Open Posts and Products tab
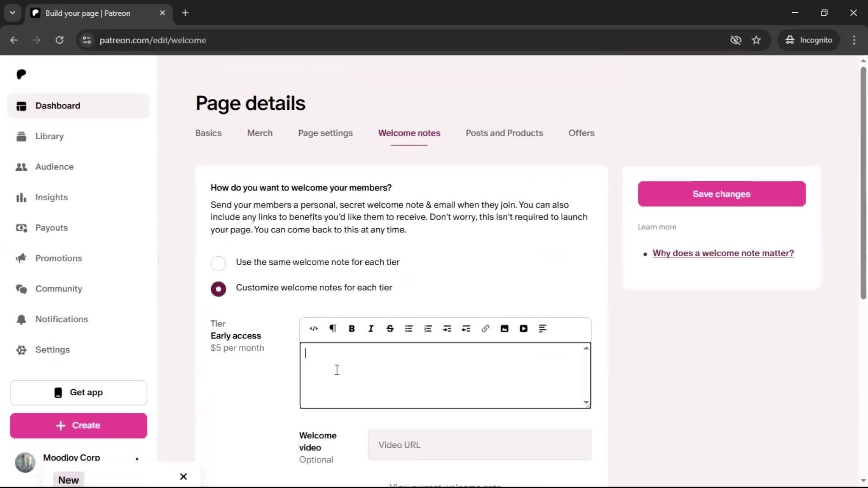The height and width of the screenshot is (488, 868). (x=505, y=133)
